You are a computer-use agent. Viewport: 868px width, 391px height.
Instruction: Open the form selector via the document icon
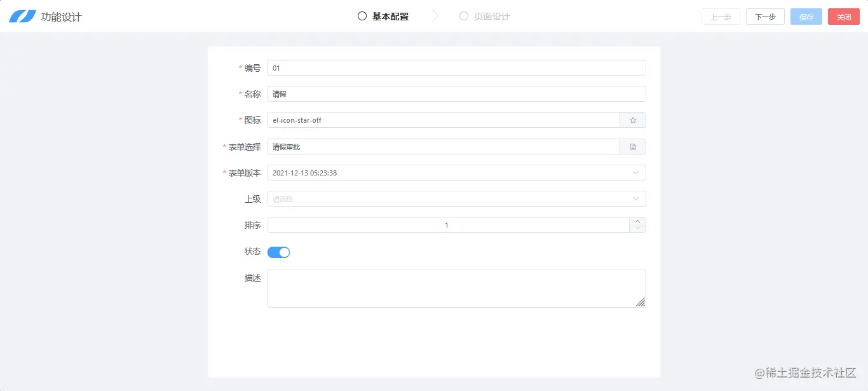tap(632, 146)
